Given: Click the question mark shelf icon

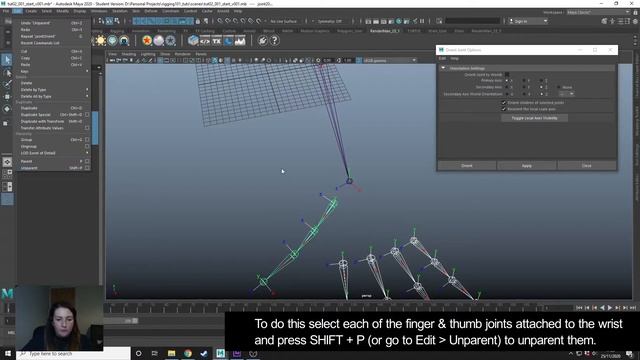Looking at the screenshot, I should click(x=275, y=40).
